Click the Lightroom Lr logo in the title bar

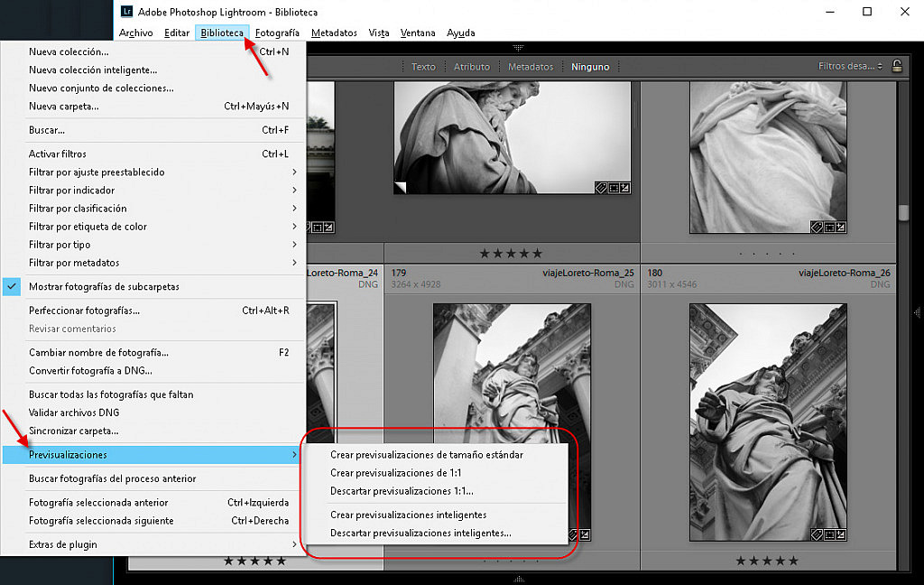tap(125, 13)
